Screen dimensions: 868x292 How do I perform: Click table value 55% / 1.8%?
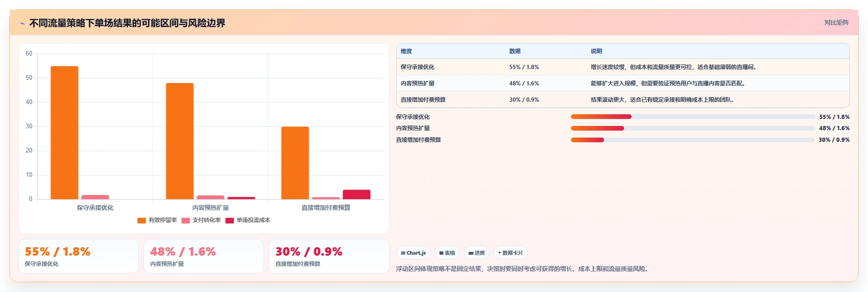point(524,67)
